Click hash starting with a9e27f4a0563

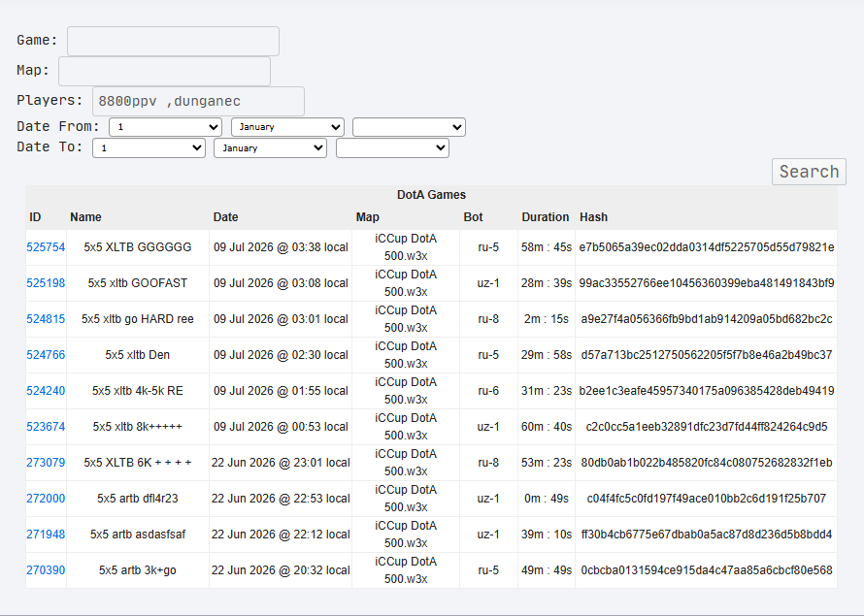tap(707, 319)
